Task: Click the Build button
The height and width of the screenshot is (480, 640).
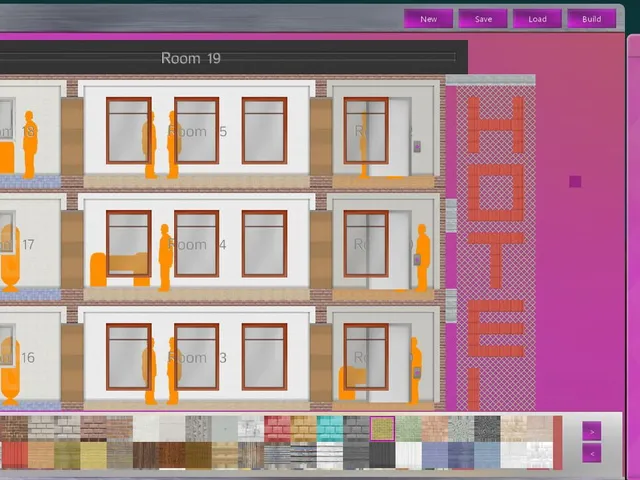Action: pos(591,19)
